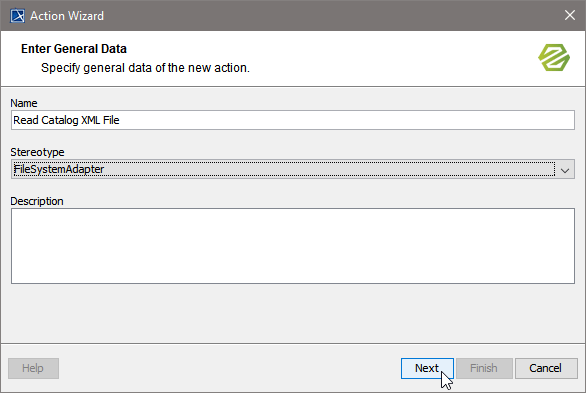This screenshot has width=586, height=393.
Task: Open the Stereotype combo box
Action: (x=293, y=169)
